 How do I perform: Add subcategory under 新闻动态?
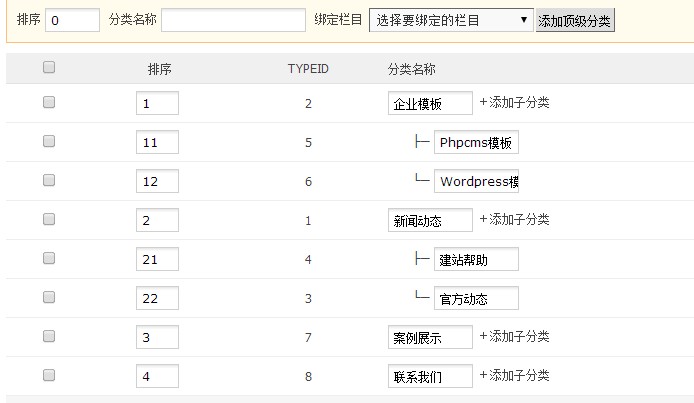(x=514, y=219)
